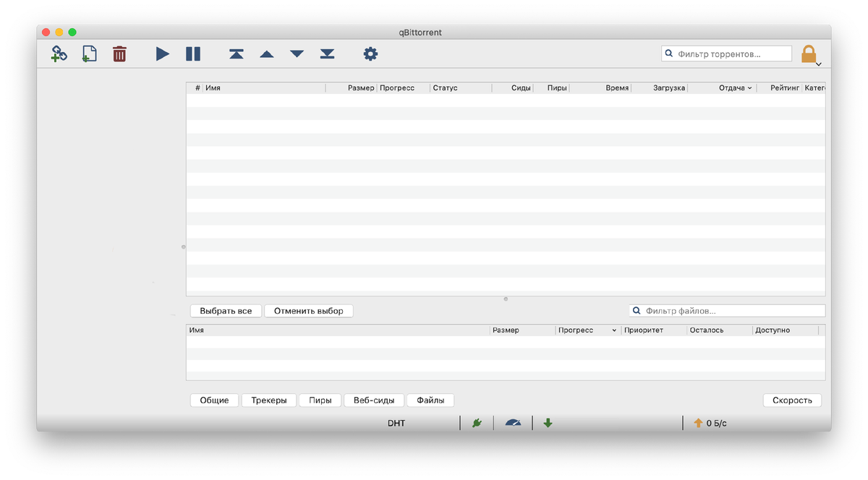Switch to the Трекеры tab
The width and height of the screenshot is (868, 480).
click(268, 400)
